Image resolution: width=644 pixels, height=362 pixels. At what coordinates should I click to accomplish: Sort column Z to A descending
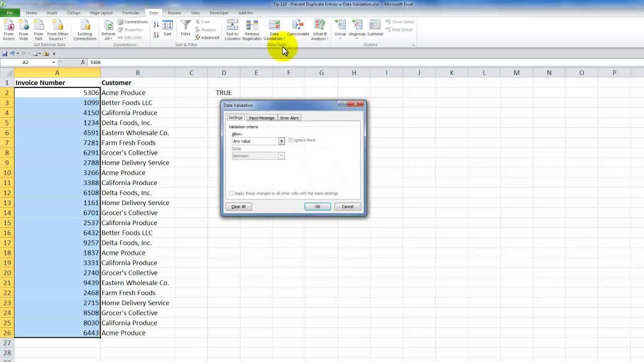156,35
